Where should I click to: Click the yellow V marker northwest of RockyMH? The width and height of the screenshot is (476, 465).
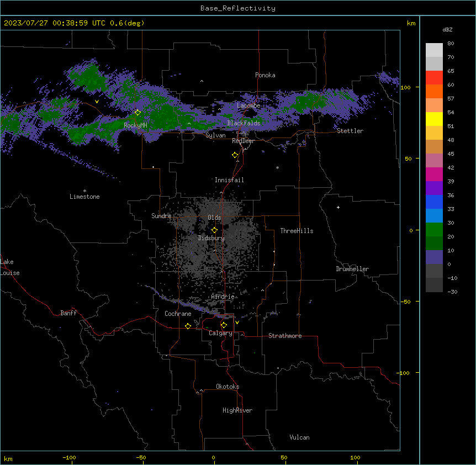tap(97, 102)
